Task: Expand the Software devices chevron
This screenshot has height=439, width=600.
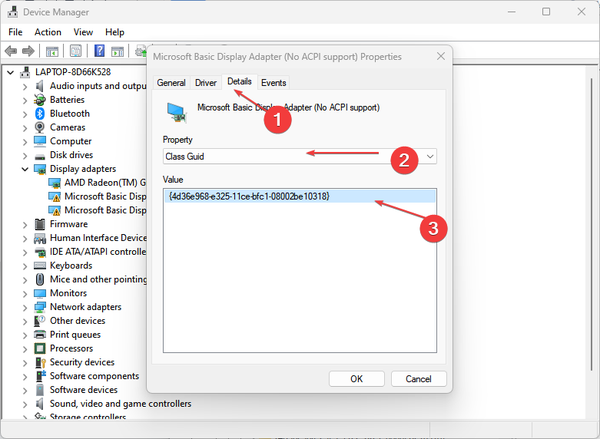Action: pyautogui.click(x=25, y=390)
